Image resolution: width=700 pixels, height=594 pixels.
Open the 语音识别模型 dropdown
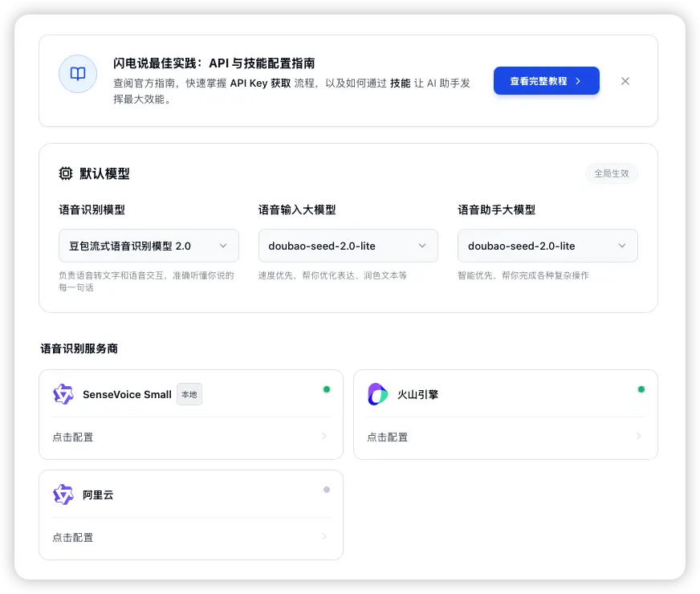coord(149,246)
